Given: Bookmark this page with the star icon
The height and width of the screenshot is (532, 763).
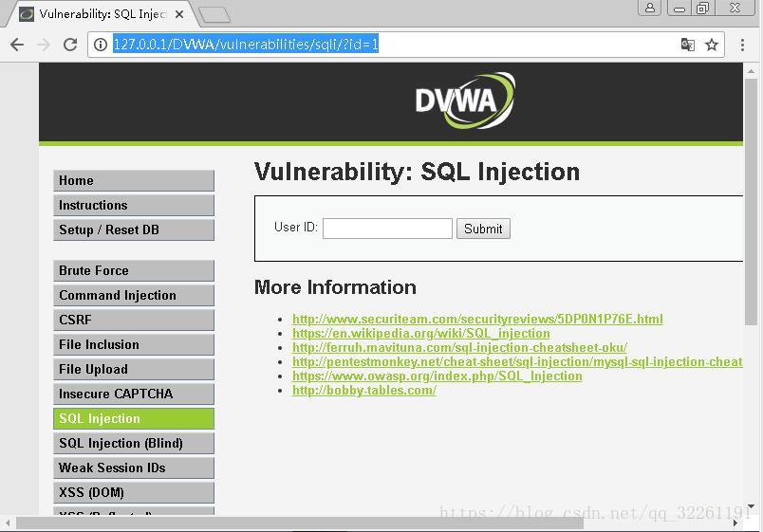Looking at the screenshot, I should [x=712, y=45].
